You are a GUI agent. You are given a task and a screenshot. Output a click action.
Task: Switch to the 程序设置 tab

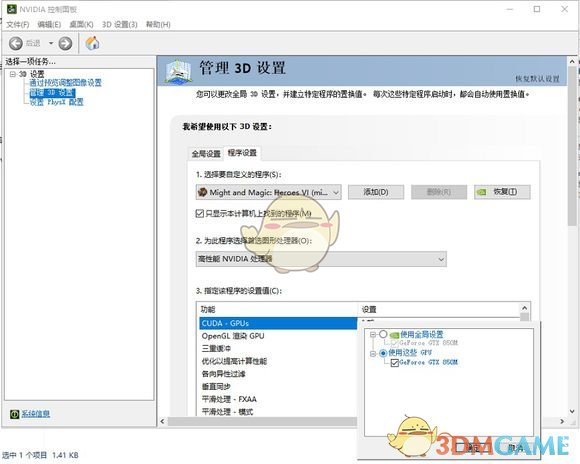(x=242, y=153)
